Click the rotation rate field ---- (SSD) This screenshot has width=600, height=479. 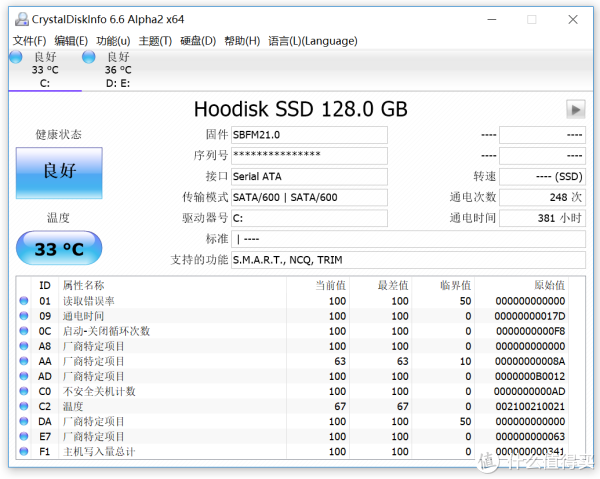point(543,176)
